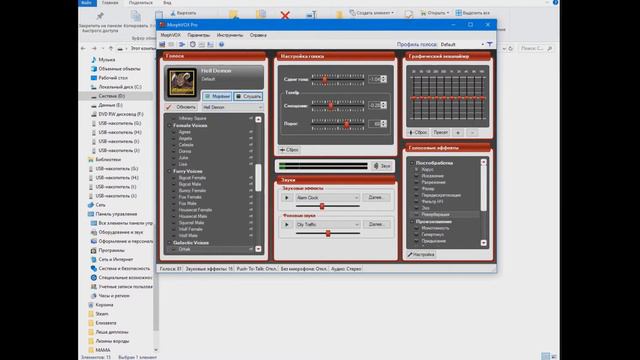Click the equalizer Сброс button
Screen dimensions: 640x360
(x=418, y=133)
